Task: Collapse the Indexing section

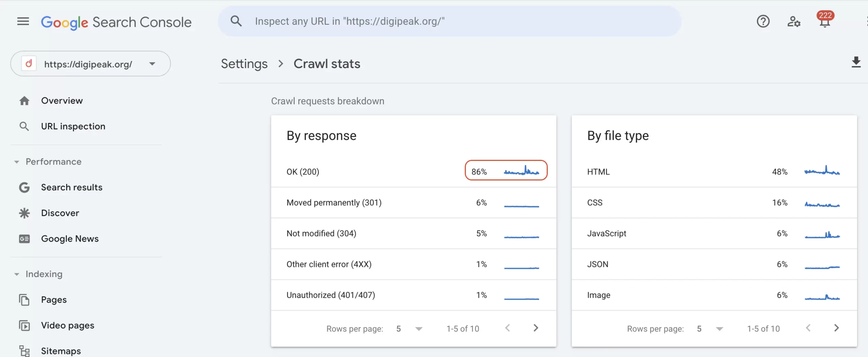Action: pos(17,274)
